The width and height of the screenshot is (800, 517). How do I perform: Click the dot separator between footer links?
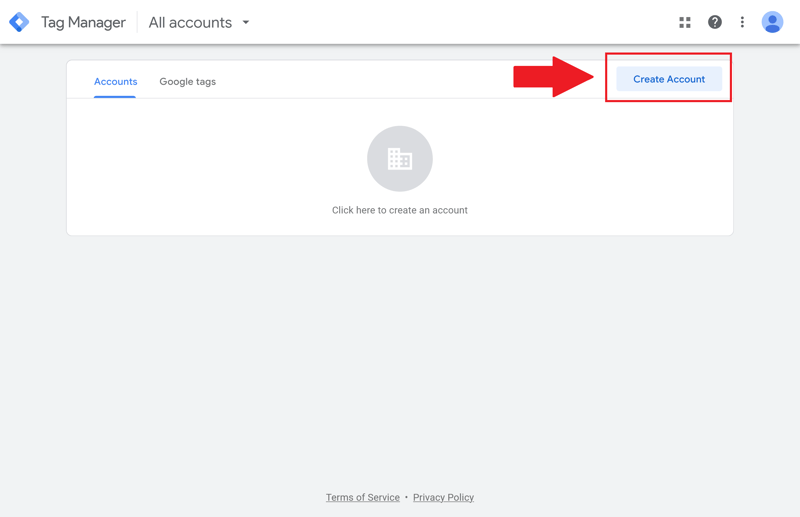(x=406, y=497)
